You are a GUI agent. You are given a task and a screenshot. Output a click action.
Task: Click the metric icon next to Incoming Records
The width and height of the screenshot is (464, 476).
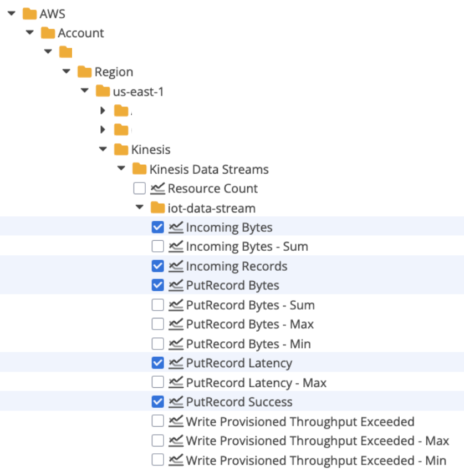pyautogui.click(x=176, y=266)
